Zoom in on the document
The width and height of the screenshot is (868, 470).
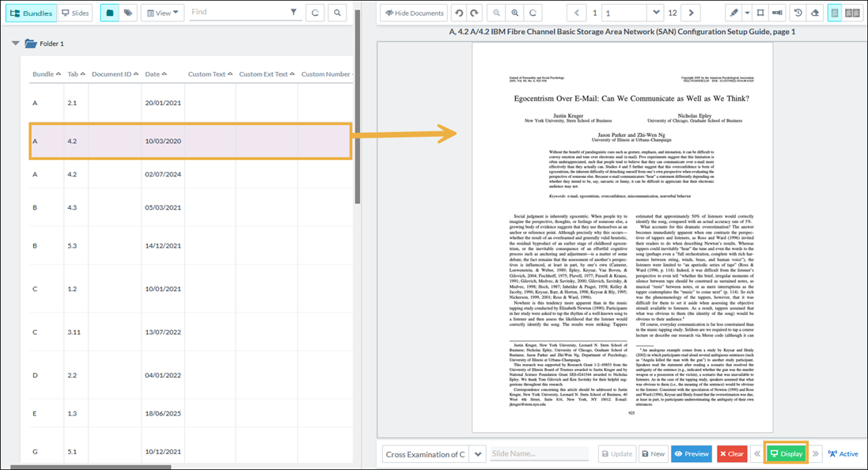point(515,13)
